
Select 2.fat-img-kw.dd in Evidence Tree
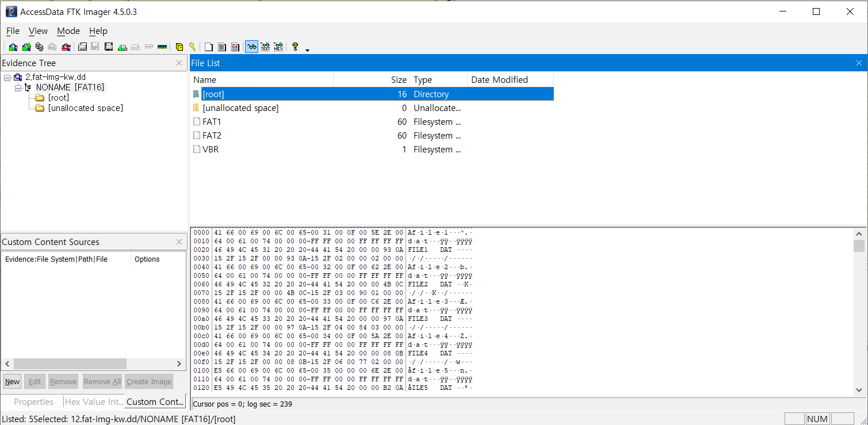(x=56, y=77)
